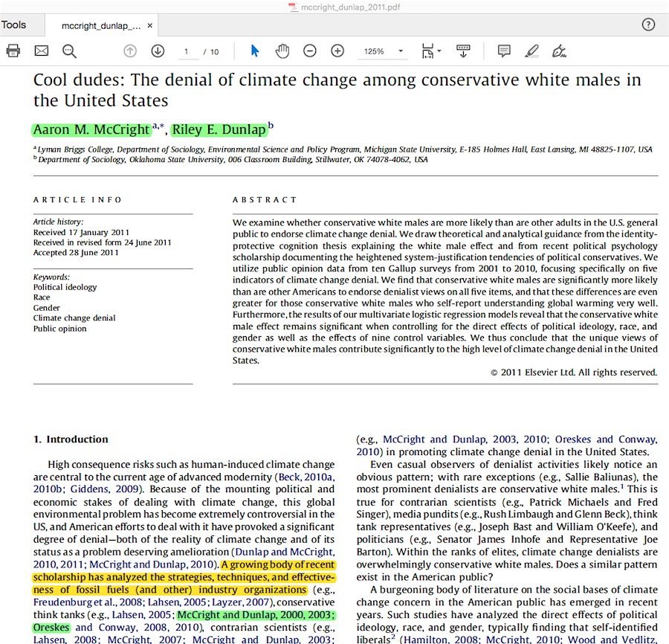Select the arrow selection tool
Viewport: 669px width, 644px height.
click(255, 51)
